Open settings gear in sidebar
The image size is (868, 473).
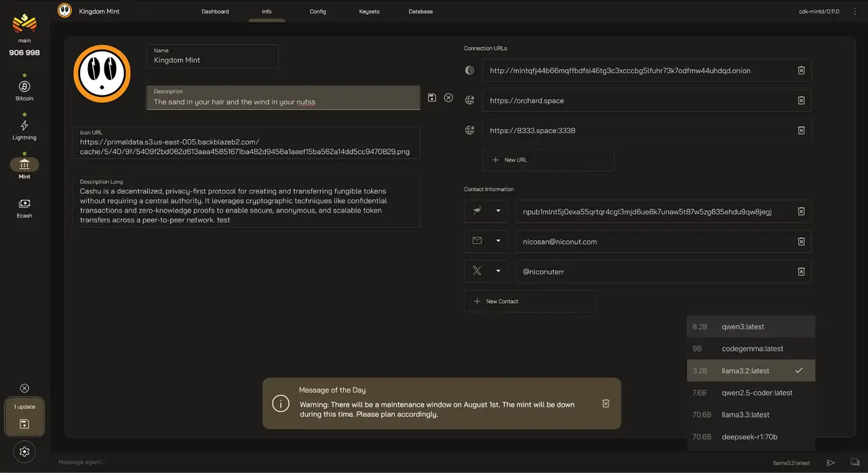pyautogui.click(x=24, y=451)
